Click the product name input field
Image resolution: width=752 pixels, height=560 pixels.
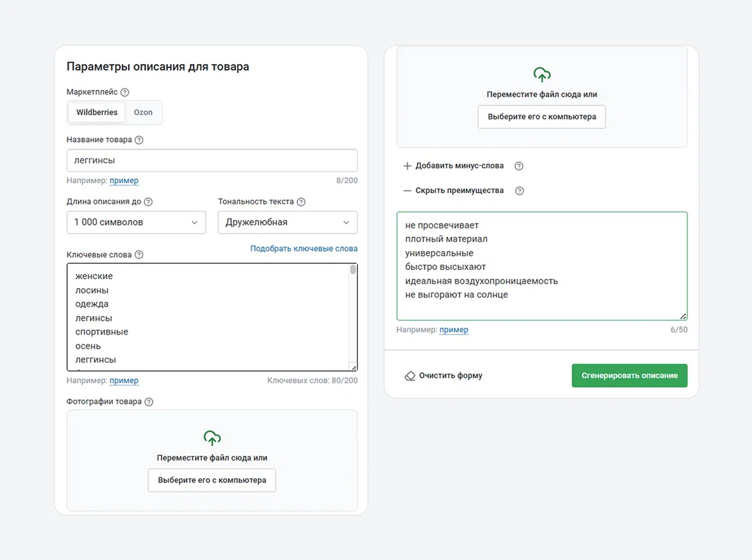[x=212, y=160]
